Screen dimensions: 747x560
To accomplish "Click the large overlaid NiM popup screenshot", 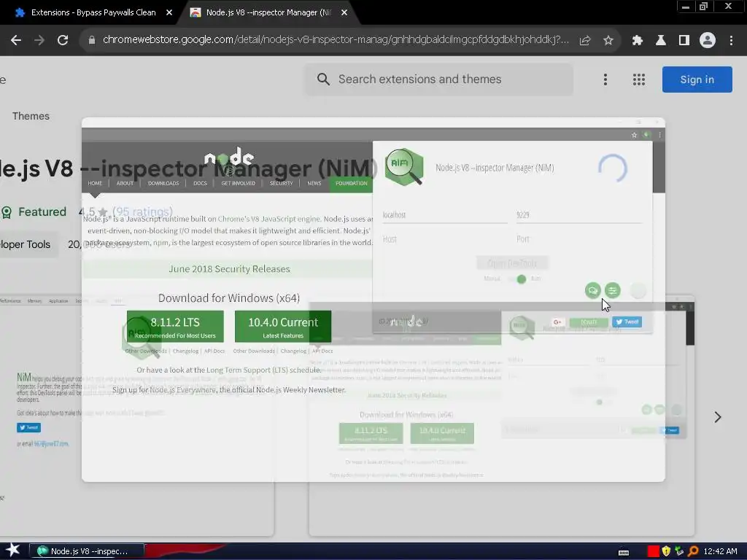I will tap(373, 300).
